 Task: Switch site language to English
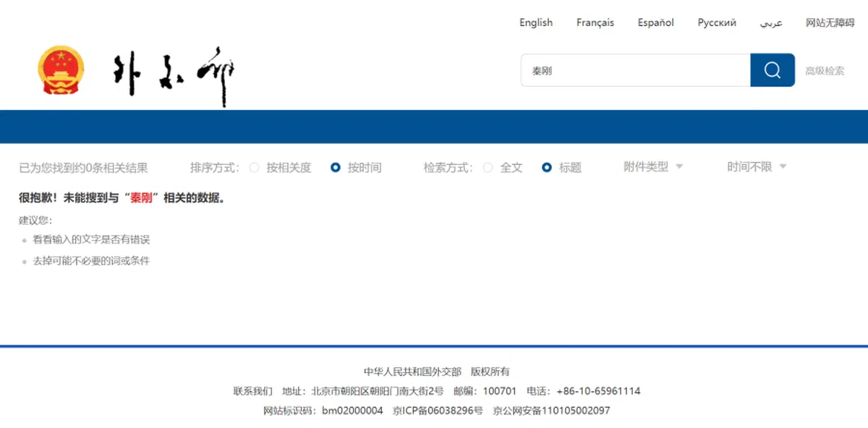click(535, 22)
